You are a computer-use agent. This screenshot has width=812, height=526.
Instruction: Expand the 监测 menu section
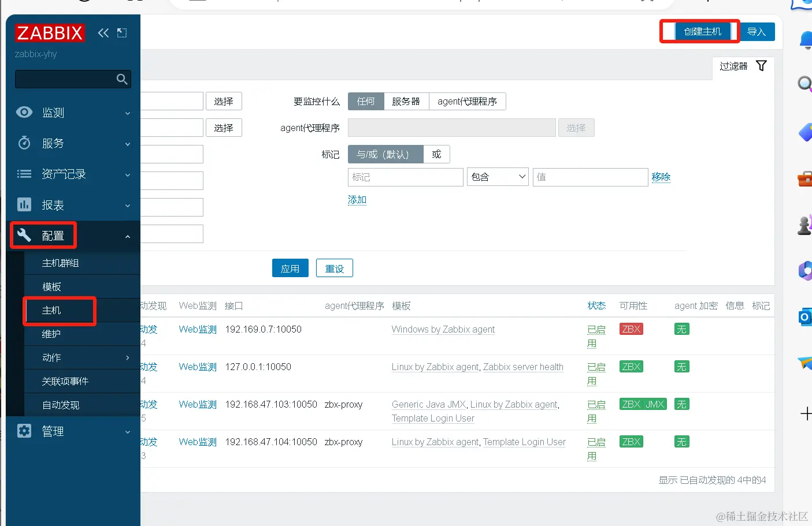click(x=128, y=113)
